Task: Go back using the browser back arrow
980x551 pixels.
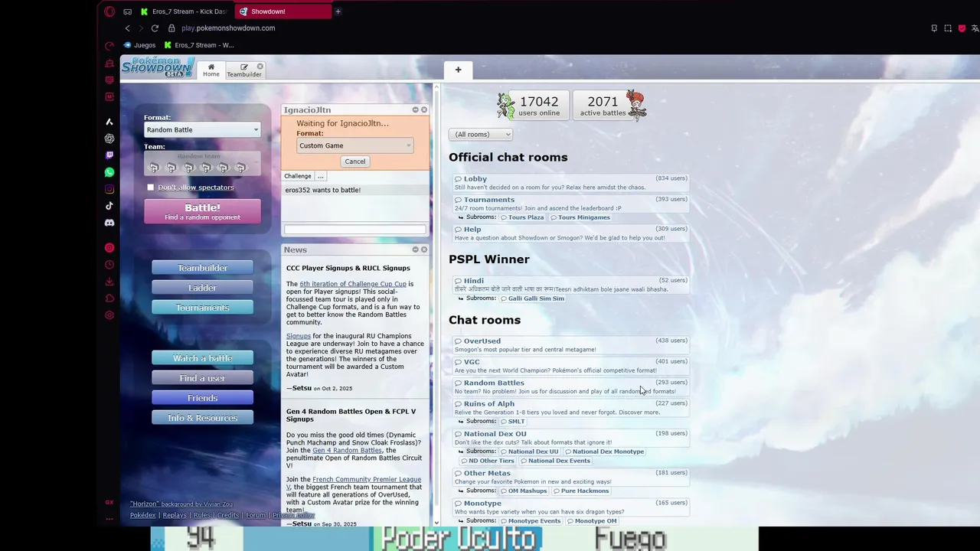Action: [127, 28]
